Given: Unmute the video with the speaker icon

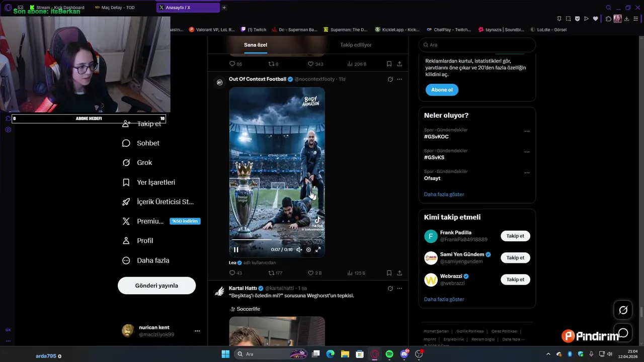Looking at the screenshot, I should coord(299,250).
